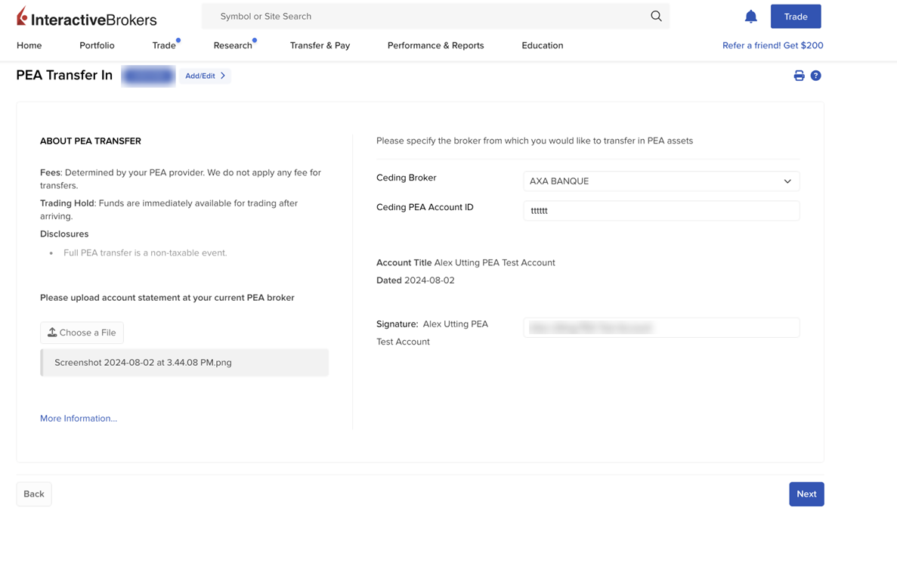This screenshot has width=897, height=588.
Task: Click the Signature input field
Action: [661, 328]
